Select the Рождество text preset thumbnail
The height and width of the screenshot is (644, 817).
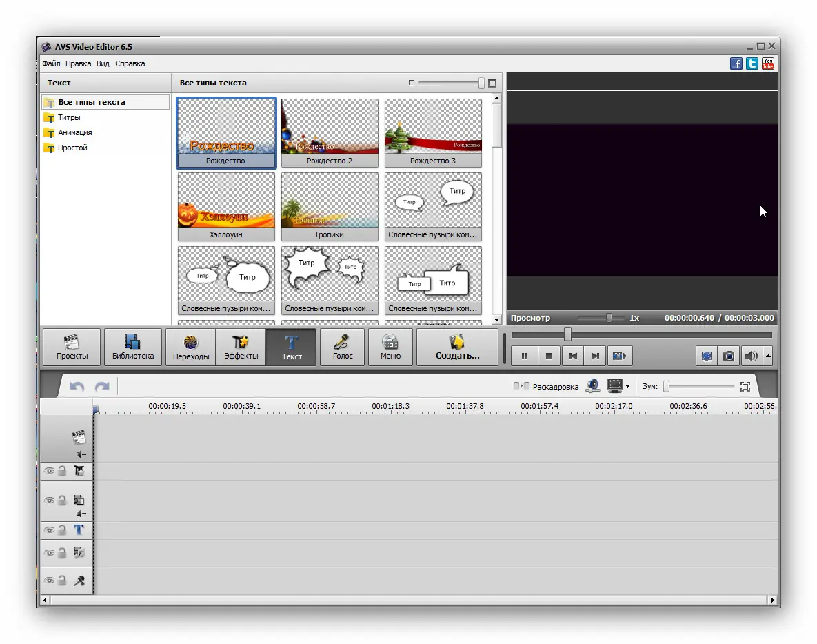point(226,133)
